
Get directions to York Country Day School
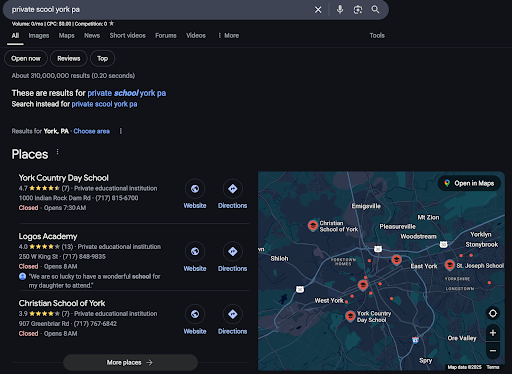click(x=233, y=189)
